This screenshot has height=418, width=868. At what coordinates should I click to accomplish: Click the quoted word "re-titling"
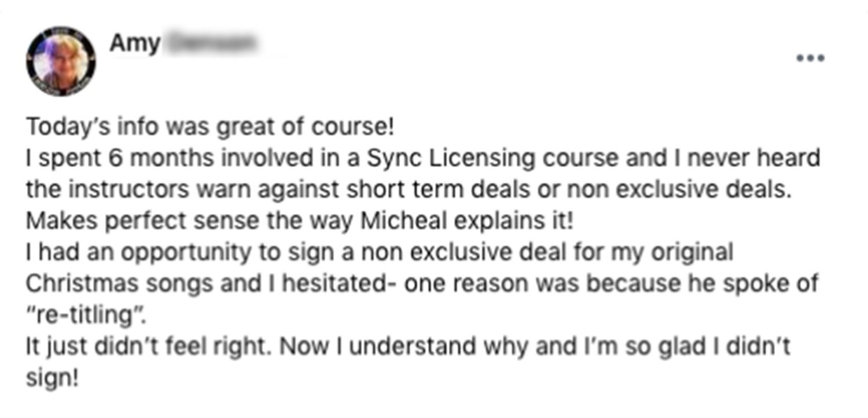(83, 316)
